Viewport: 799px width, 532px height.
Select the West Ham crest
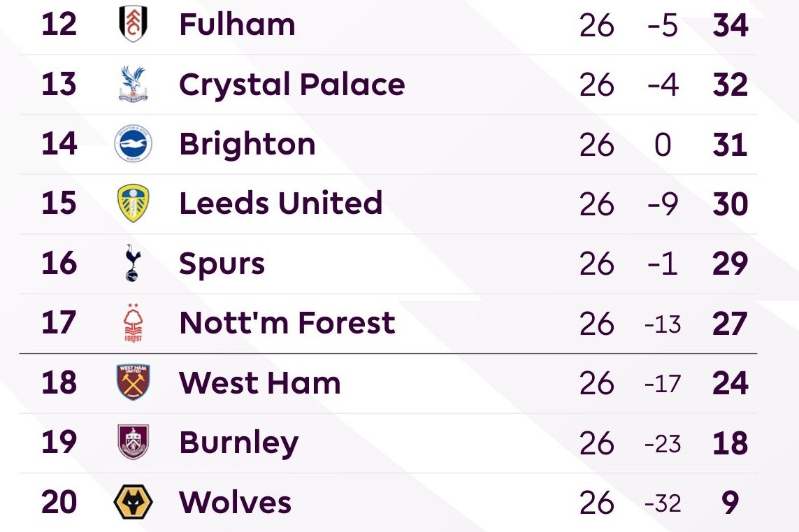coord(133,383)
